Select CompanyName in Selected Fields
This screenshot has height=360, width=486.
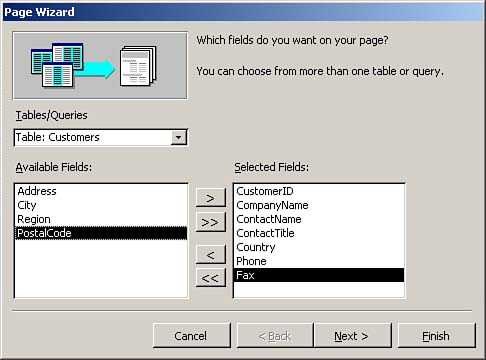coord(319,205)
